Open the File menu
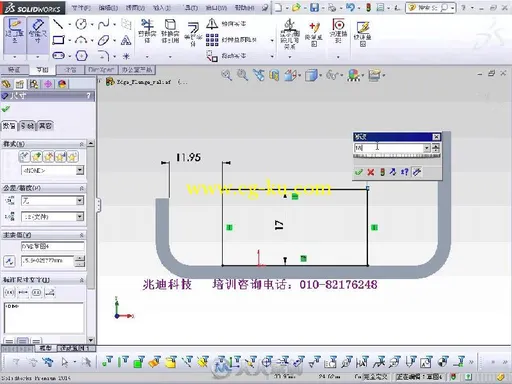Screen dimensions: 512x384 tap(81, 7)
